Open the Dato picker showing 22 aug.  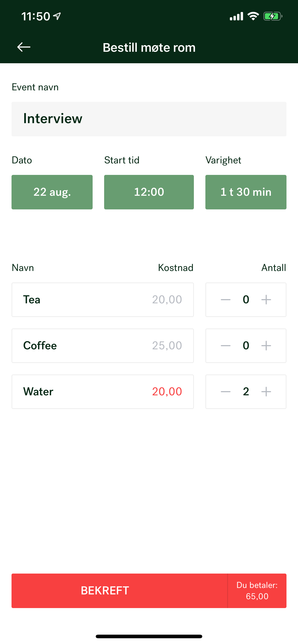52,192
